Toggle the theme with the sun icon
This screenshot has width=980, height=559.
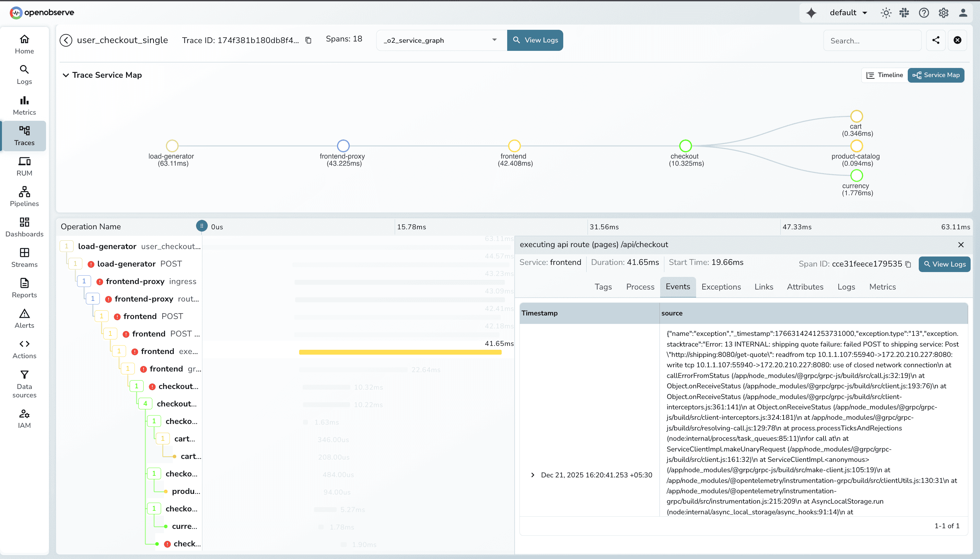point(885,12)
